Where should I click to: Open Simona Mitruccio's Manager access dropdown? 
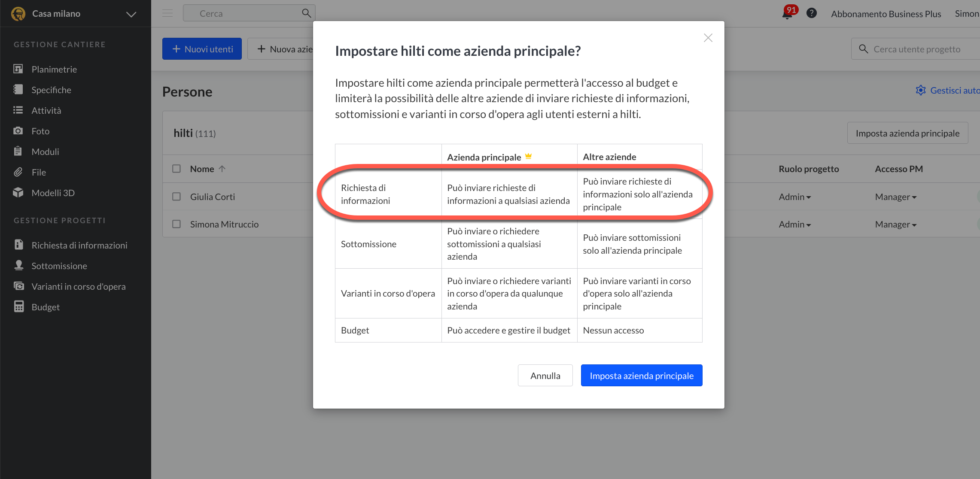click(895, 224)
